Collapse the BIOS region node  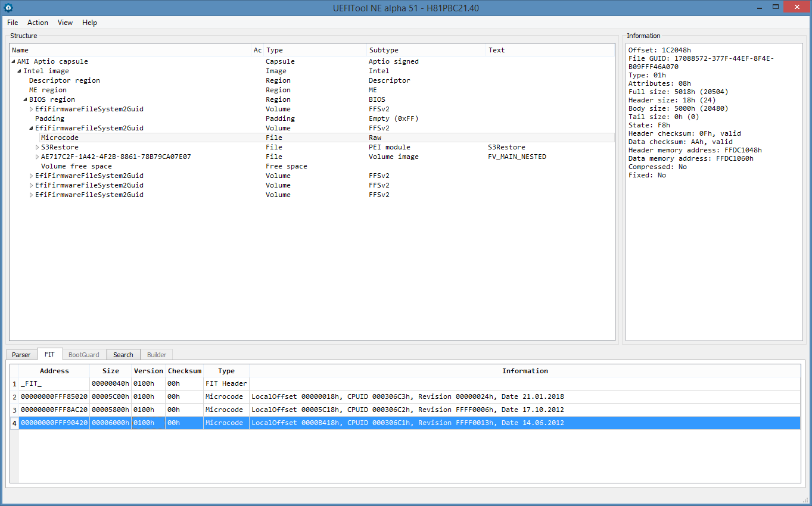26,99
